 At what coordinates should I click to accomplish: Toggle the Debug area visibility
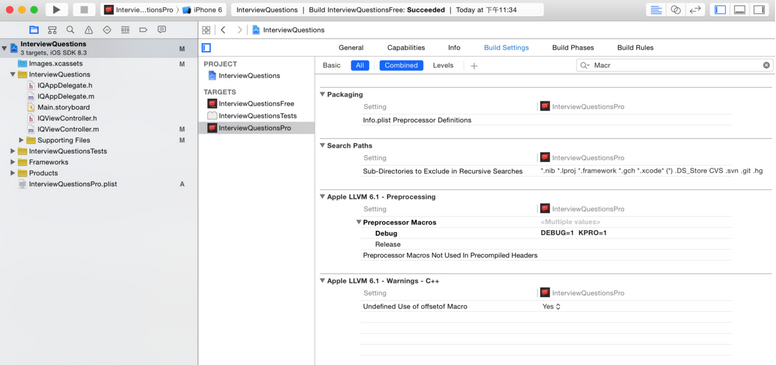click(x=739, y=10)
